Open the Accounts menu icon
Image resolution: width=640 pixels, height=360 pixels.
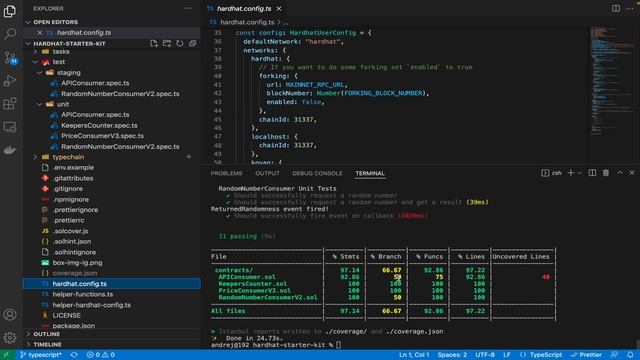[x=9, y=314]
